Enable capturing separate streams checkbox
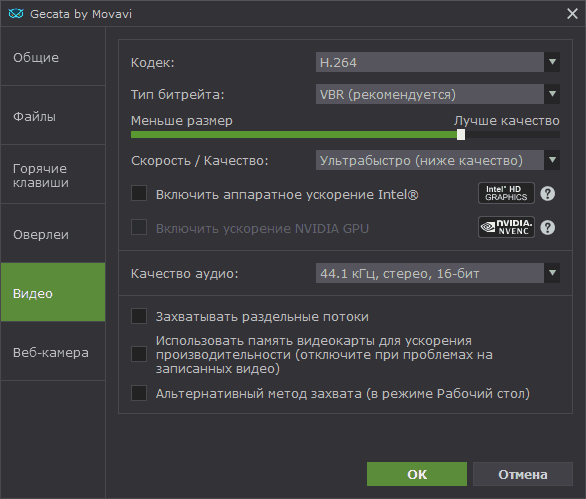This screenshot has height=499, width=586. (139, 316)
